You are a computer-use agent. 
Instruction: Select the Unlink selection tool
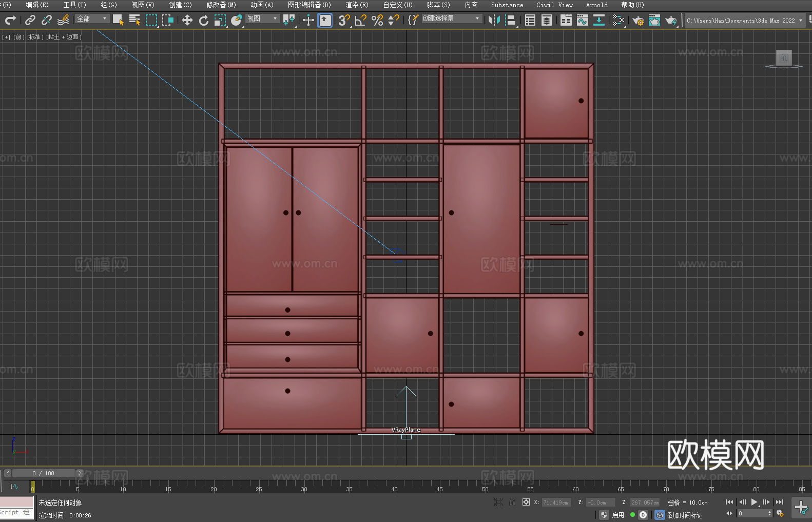coord(47,20)
